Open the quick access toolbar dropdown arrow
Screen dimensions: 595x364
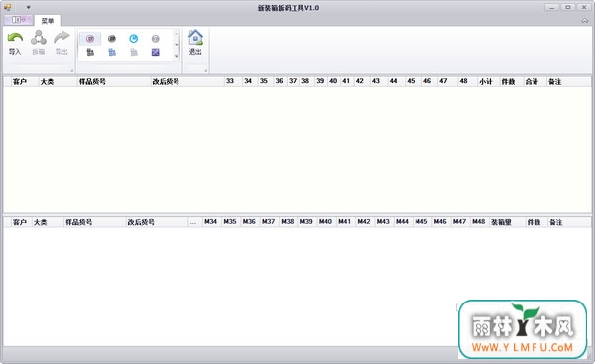coord(28,7)
